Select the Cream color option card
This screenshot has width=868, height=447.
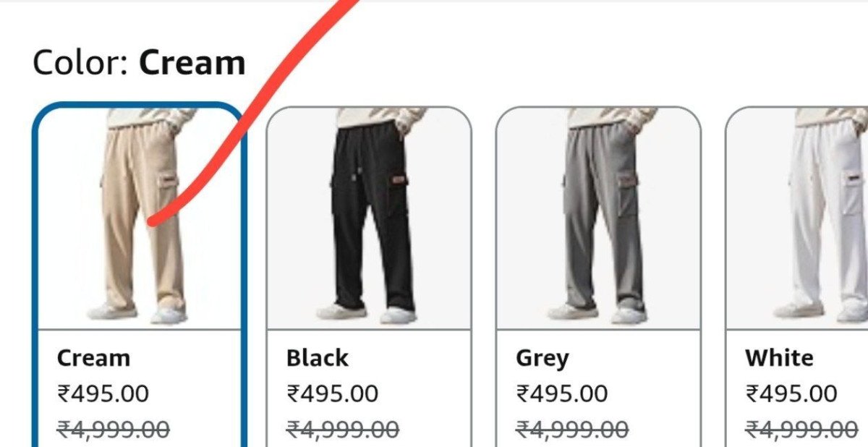[139, 275]
